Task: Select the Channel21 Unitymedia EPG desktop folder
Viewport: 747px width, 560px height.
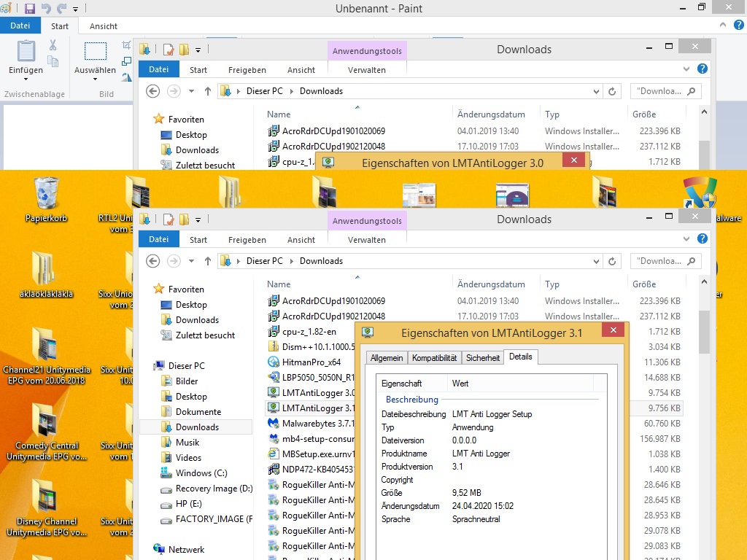Action: click(46, 356)
